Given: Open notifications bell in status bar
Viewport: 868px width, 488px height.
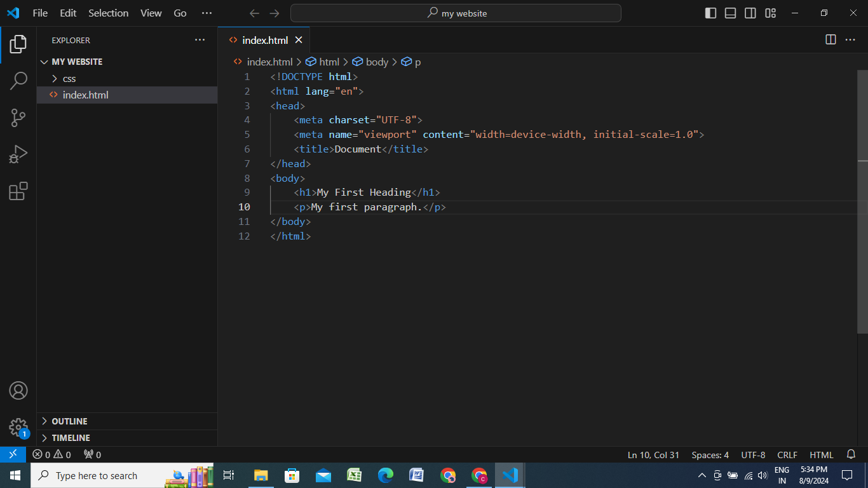Looking at the screenshot, I should (851, 455).
